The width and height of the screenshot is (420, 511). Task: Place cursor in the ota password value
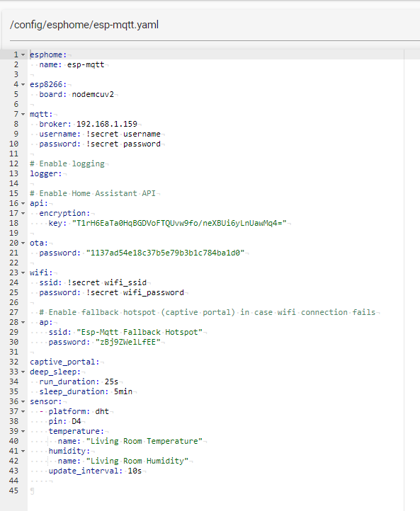pos(165,253)
